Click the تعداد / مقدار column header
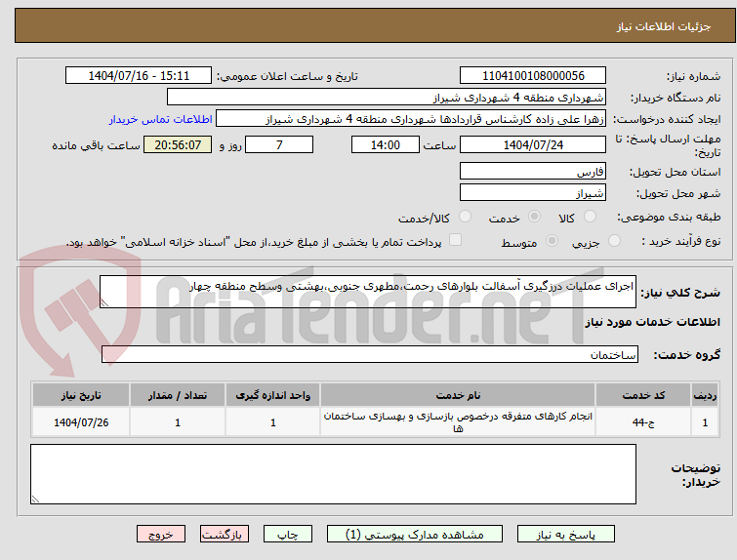 click(178, 395)
